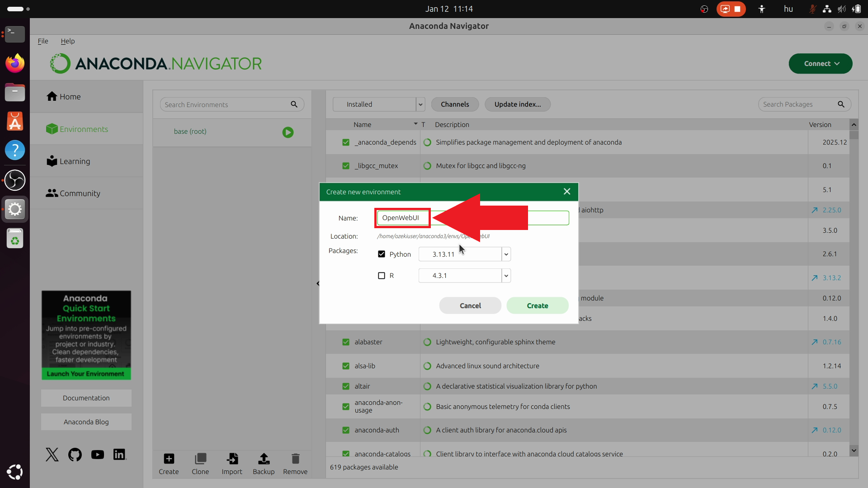868x488 pixels.
Task: Uncheck the alabaster package checkbox
Action: [346, 342]
